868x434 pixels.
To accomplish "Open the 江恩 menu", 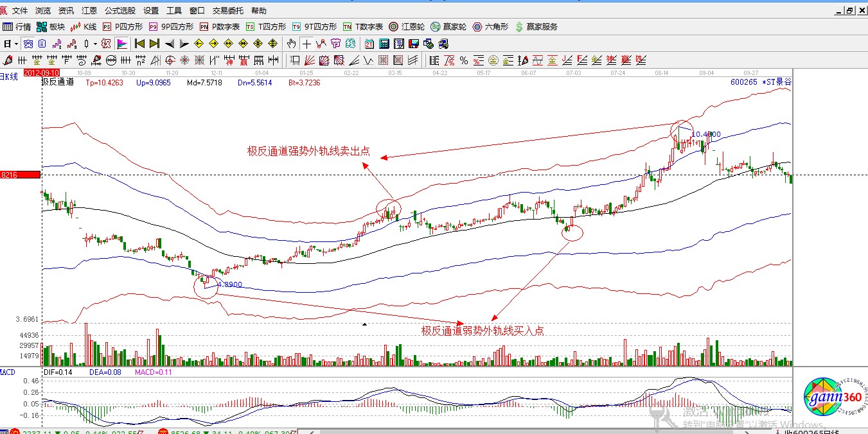I will pos(88,10).
